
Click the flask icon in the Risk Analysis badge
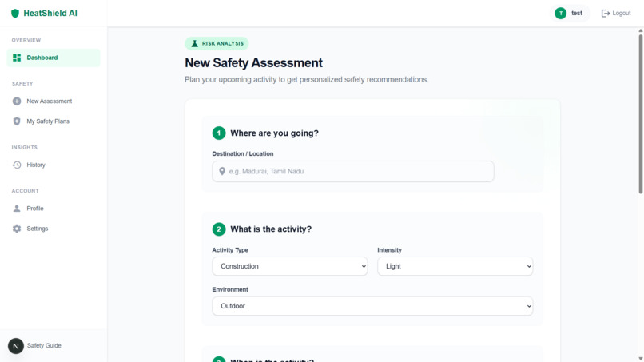click(x=195, y=43)
